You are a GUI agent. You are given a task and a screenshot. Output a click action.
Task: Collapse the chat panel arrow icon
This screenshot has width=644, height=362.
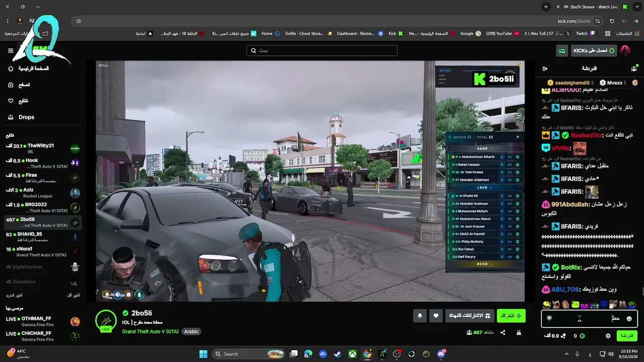544,68
